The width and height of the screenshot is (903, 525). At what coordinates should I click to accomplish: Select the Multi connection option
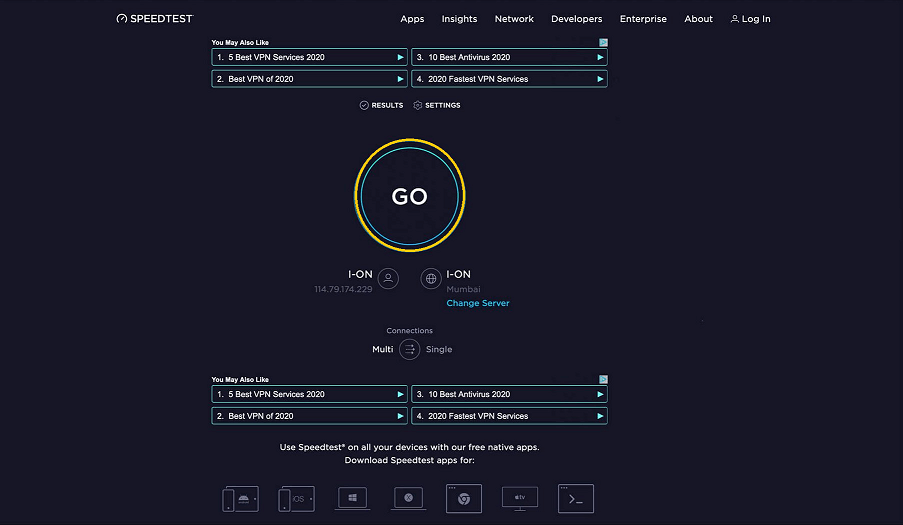[382, 349]
